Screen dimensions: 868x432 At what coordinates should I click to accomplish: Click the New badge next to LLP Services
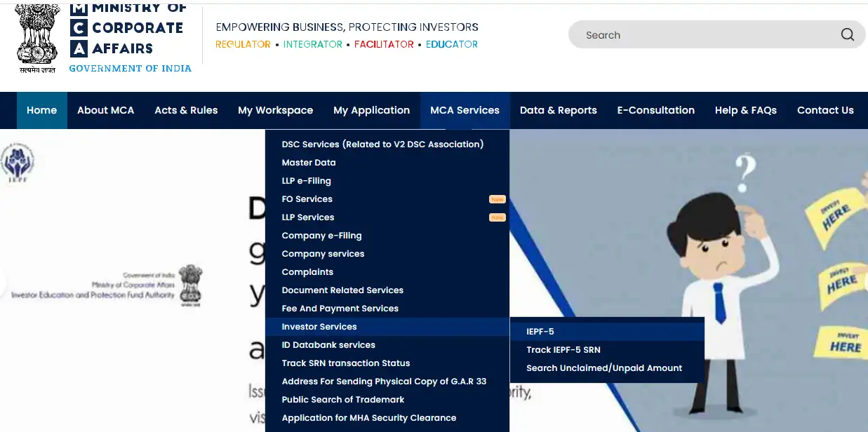pyautogui.click(x=497, y=217)
